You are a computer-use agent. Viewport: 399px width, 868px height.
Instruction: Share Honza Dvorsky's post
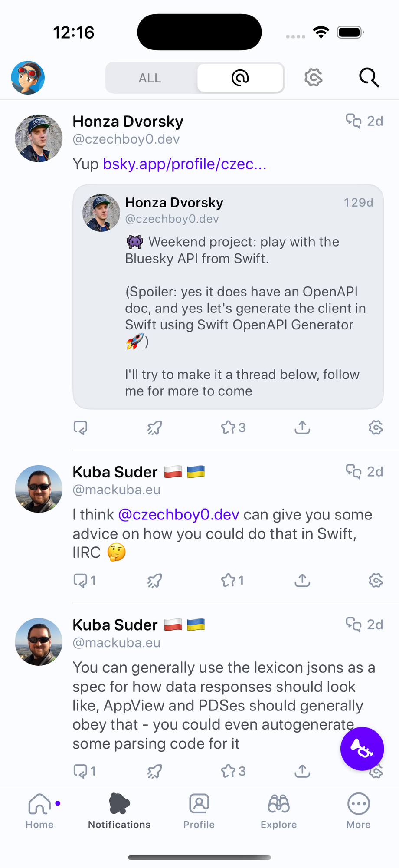302,427
